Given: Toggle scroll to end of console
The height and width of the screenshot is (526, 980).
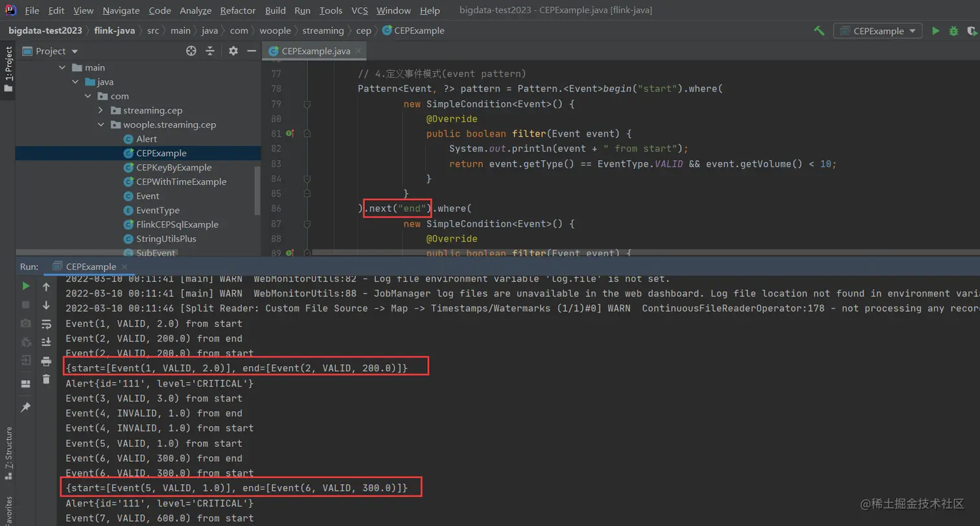Looking at the screenshot, I should [46, 341].
